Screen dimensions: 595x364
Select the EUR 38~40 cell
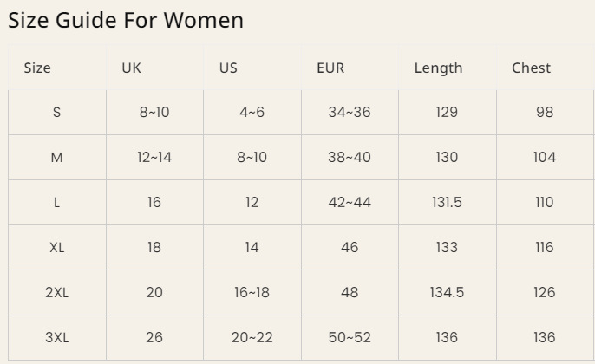tap(350, 158)
